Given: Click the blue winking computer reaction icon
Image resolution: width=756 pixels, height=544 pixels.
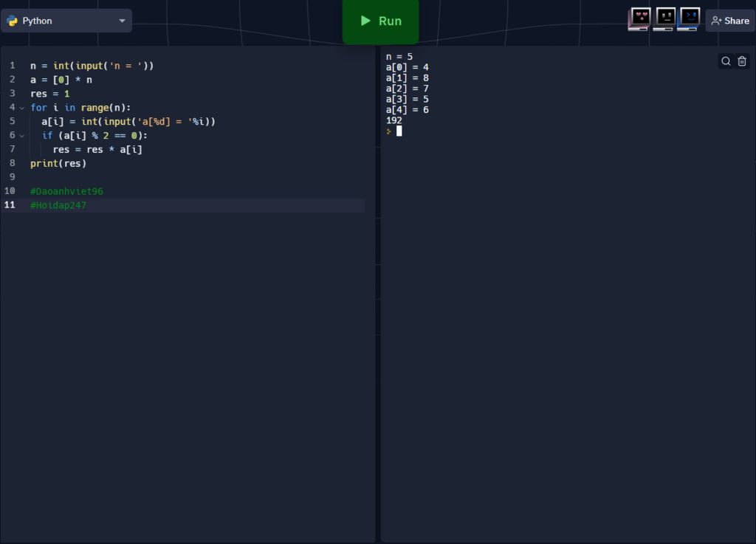Looking at the screenshot, I should (x=689, y=18).
